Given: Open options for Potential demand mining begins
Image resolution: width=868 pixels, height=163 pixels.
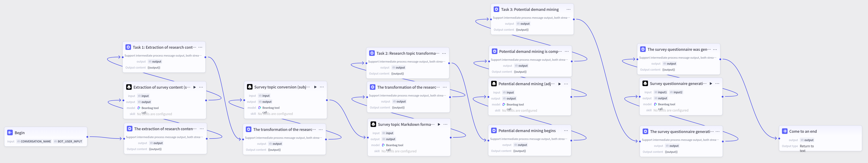Looking at the screenshot, I should pos(566,131).
